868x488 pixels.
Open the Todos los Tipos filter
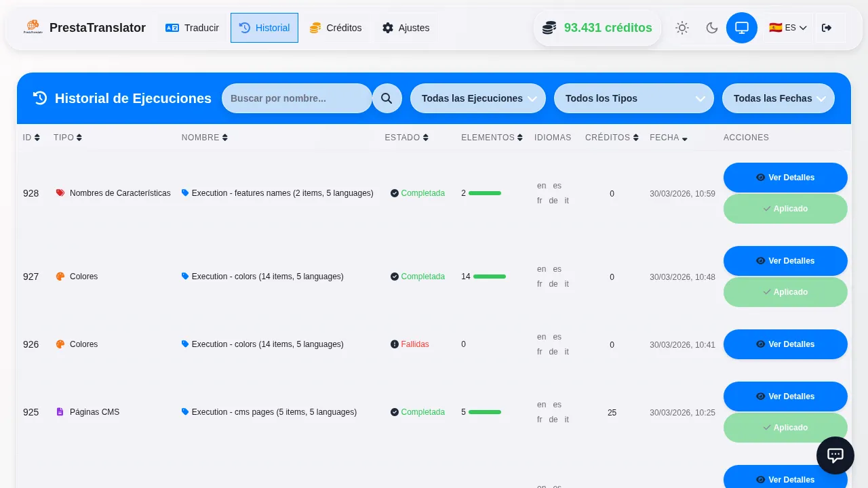pyautogui.click(x=633, y=98)
